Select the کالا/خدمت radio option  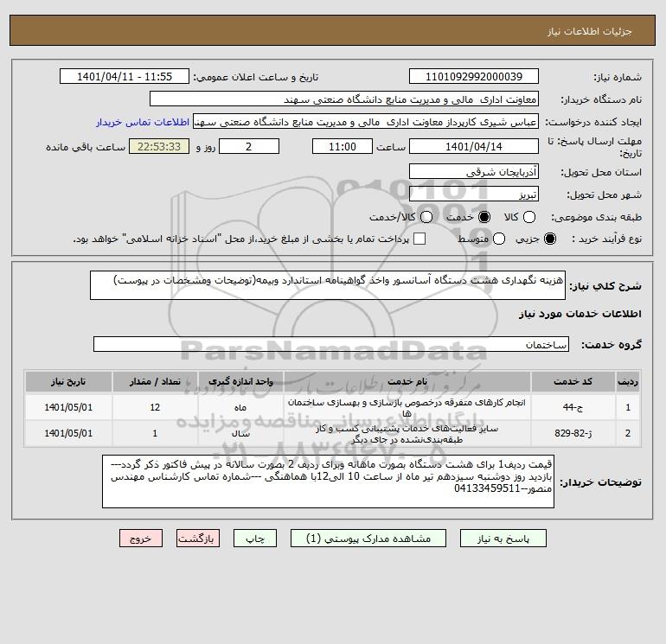[426, 217]
